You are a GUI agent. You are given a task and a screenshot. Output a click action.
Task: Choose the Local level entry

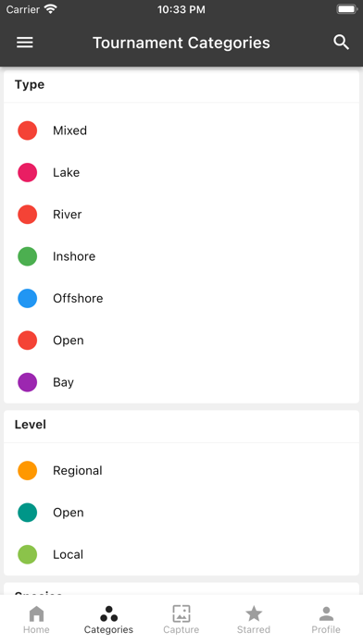pyautogui.click(x=181, y=554)
